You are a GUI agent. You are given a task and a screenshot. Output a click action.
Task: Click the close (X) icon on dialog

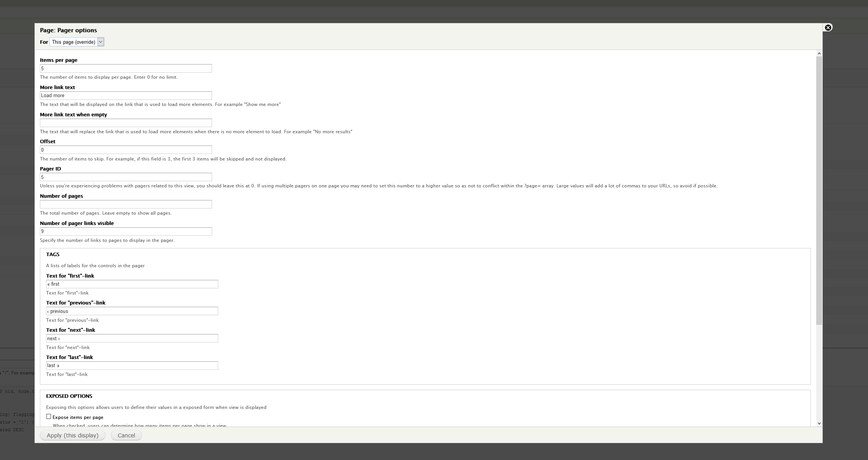[x=828, y=28]
